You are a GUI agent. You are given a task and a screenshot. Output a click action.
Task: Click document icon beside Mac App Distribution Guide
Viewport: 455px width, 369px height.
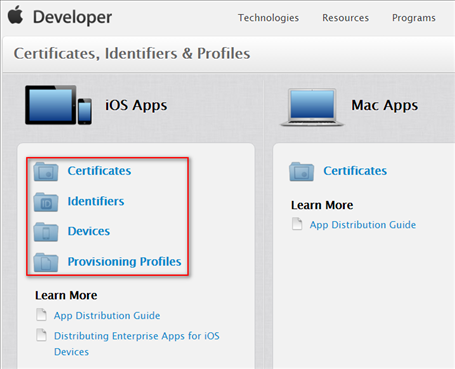pyautogui.click(x=297, y=224)
